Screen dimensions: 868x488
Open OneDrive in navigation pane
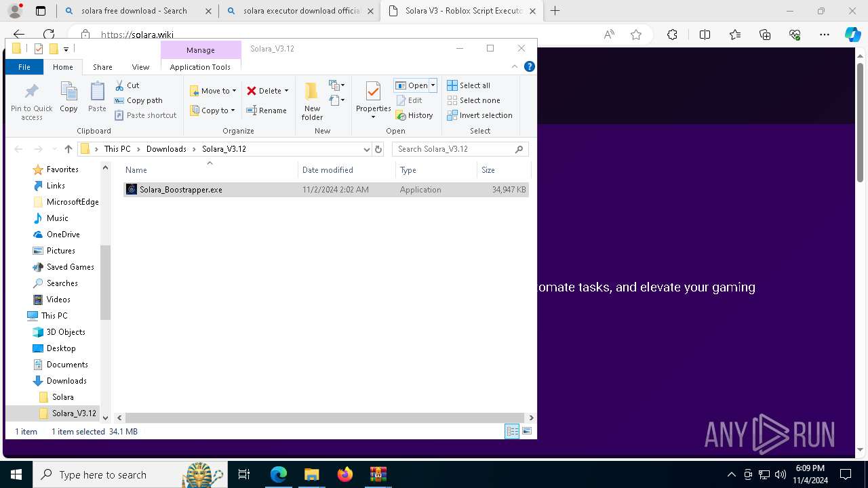(63, 235)
